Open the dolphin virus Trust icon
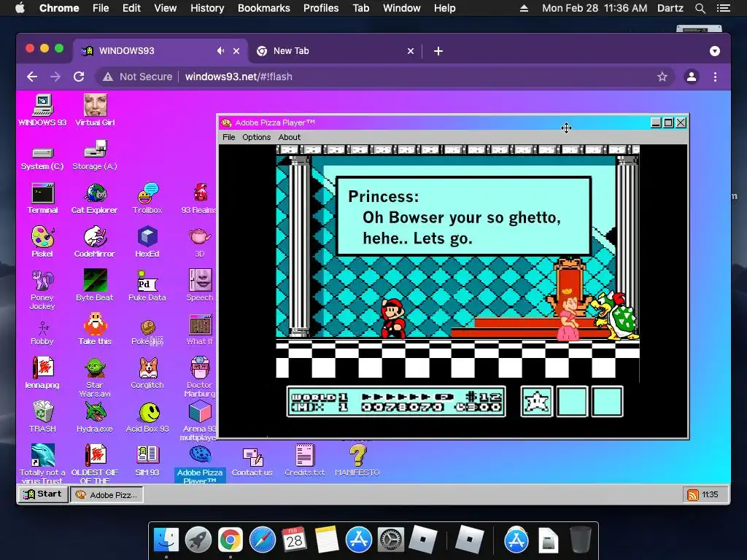 click(42, 464)
